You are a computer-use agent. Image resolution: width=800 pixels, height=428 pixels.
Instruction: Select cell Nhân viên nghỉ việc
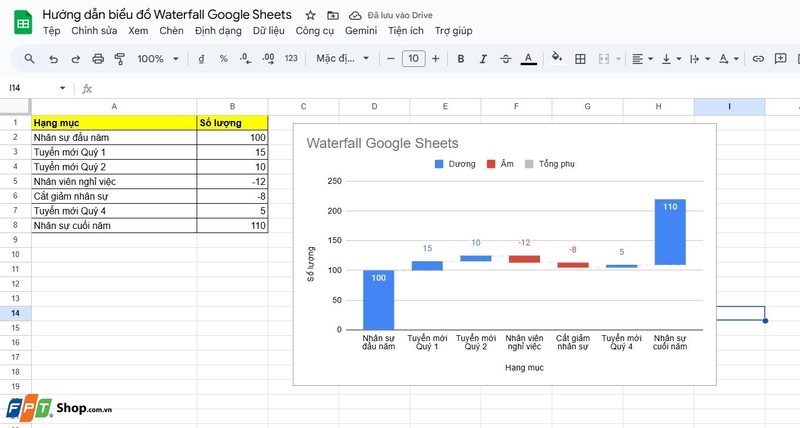114,182
